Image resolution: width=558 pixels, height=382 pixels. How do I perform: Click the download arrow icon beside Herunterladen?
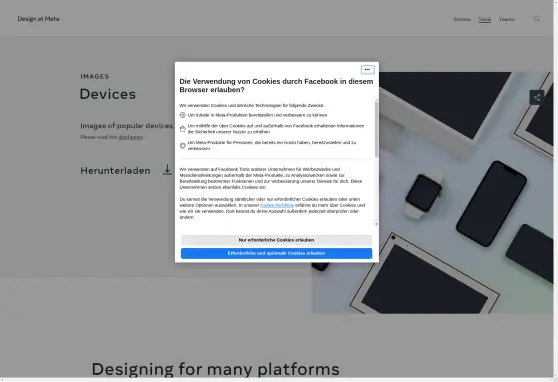[x=167, y=170]
